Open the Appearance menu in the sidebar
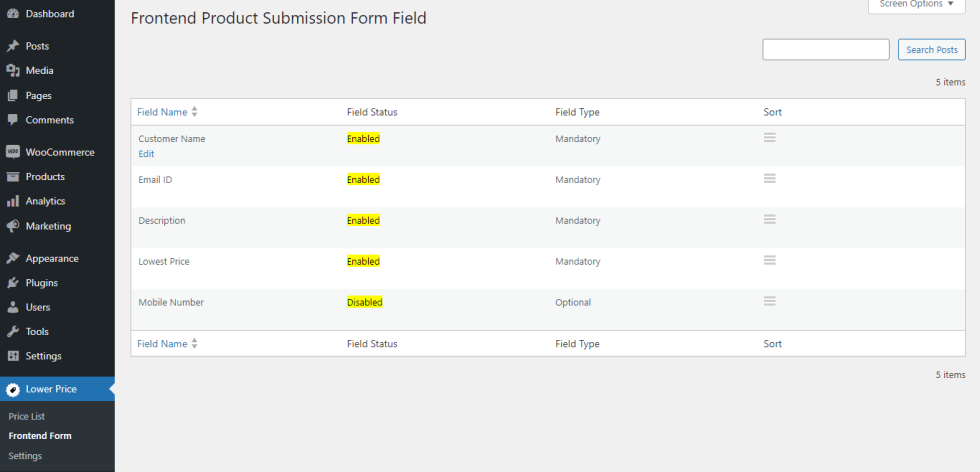 click(52, 258)
